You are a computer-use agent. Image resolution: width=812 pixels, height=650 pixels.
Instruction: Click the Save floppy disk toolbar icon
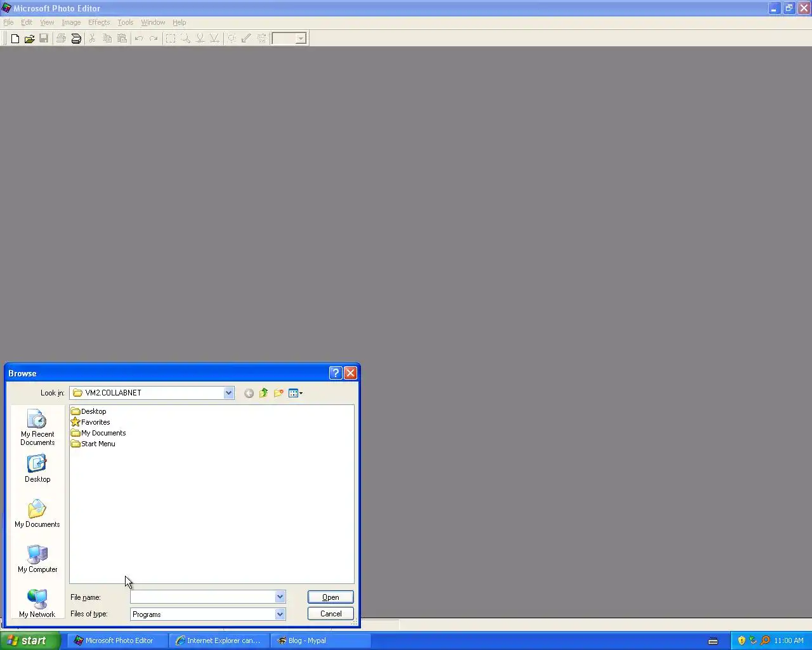[44, 39]
